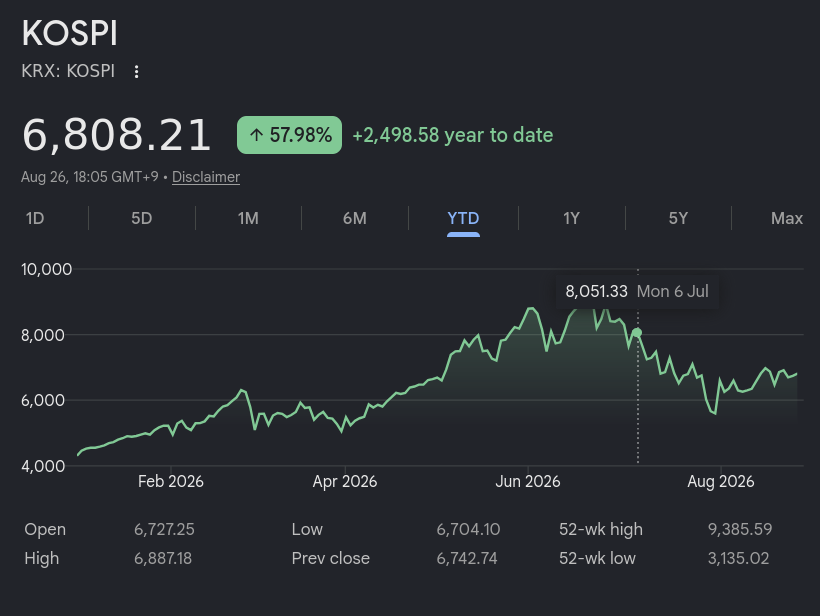Click the +2,498.58 year to date text
Screen dimensions: 820x616
(453, 135)
